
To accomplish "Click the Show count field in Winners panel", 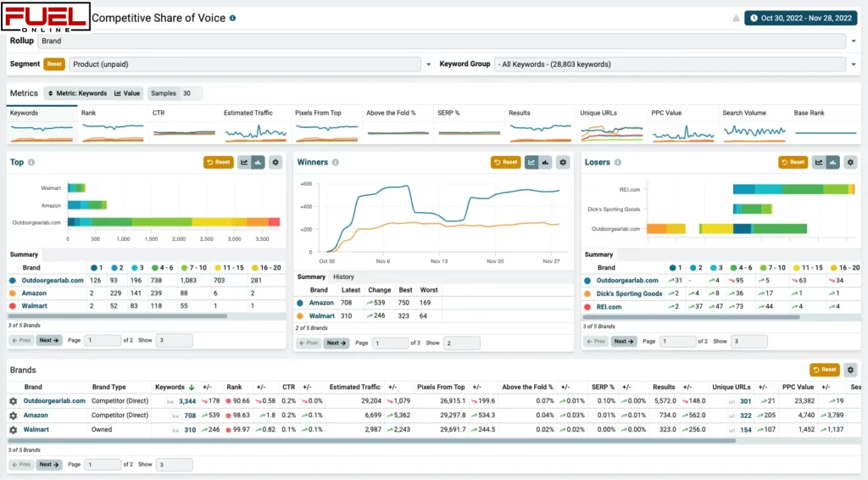I will click(x=462, y=343).
